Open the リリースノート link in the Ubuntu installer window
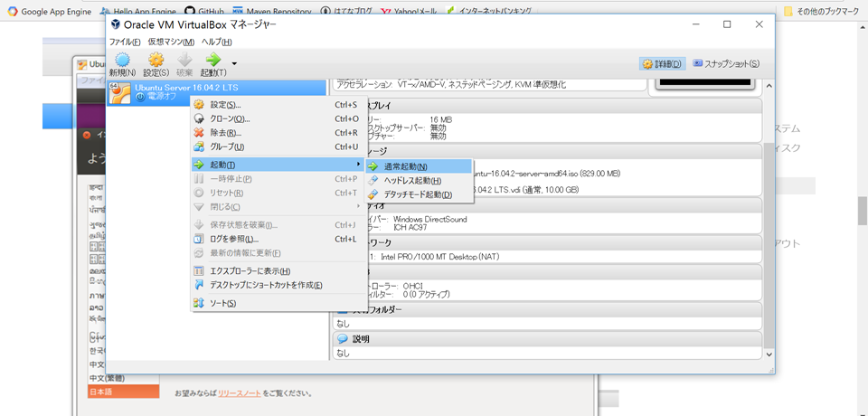868x416 pixels. point(239,393)
